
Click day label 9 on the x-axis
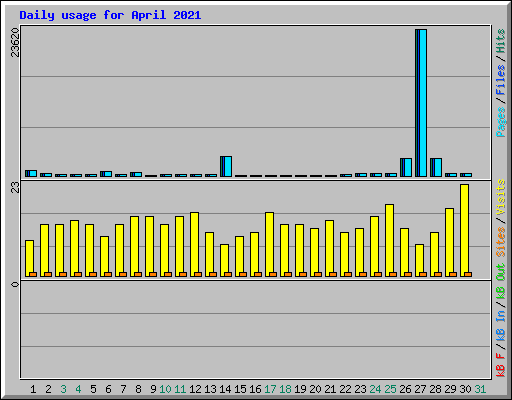pyautogui.click(x=153, y=389)
